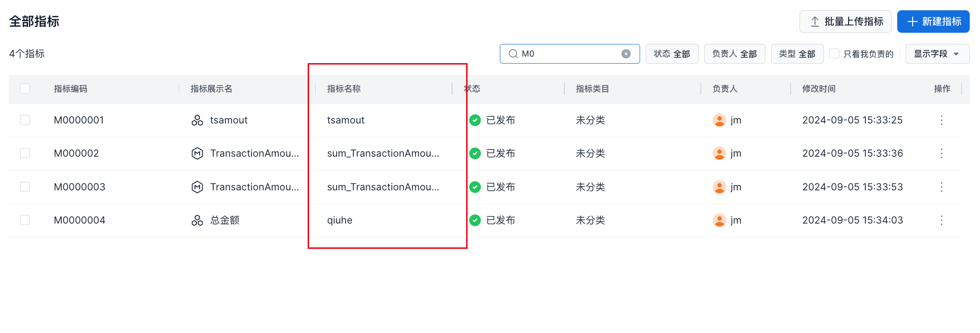Click the clear search icon in search box
This screenshot has height=333, width=980.
[626, 54]
